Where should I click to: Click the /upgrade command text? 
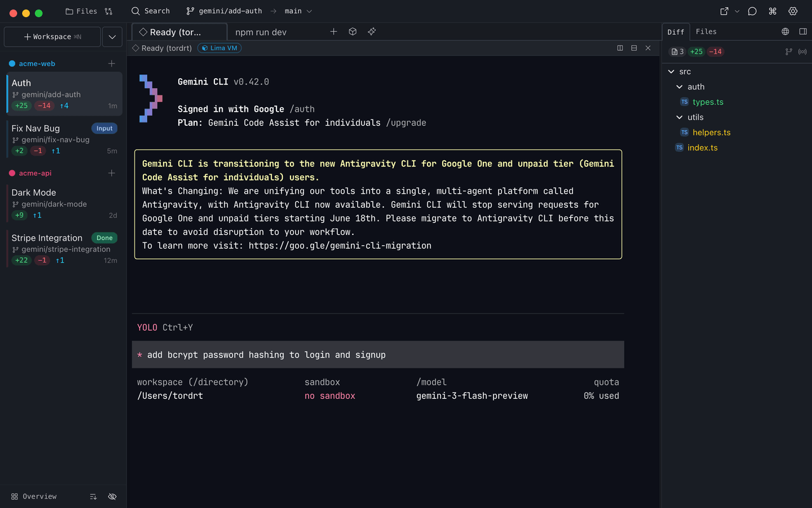tap(406, 123)
